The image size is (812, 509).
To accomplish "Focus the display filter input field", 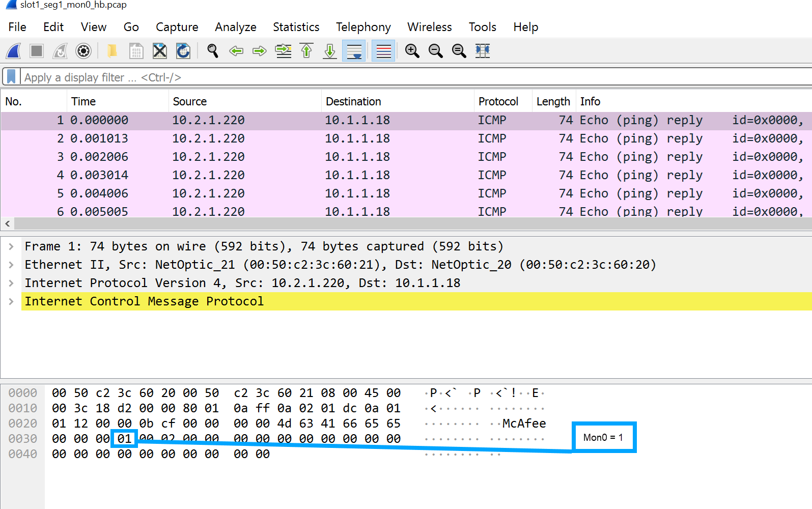I will (x=416, y=77).
